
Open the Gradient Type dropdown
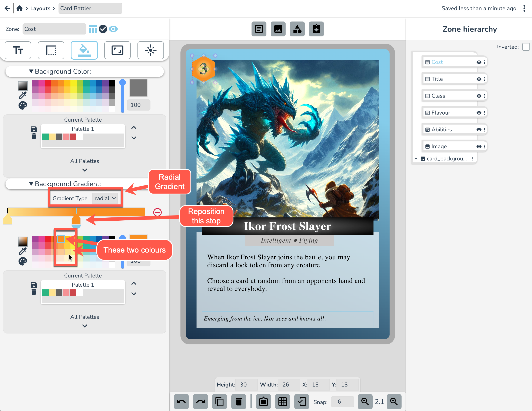click(105, 198)
